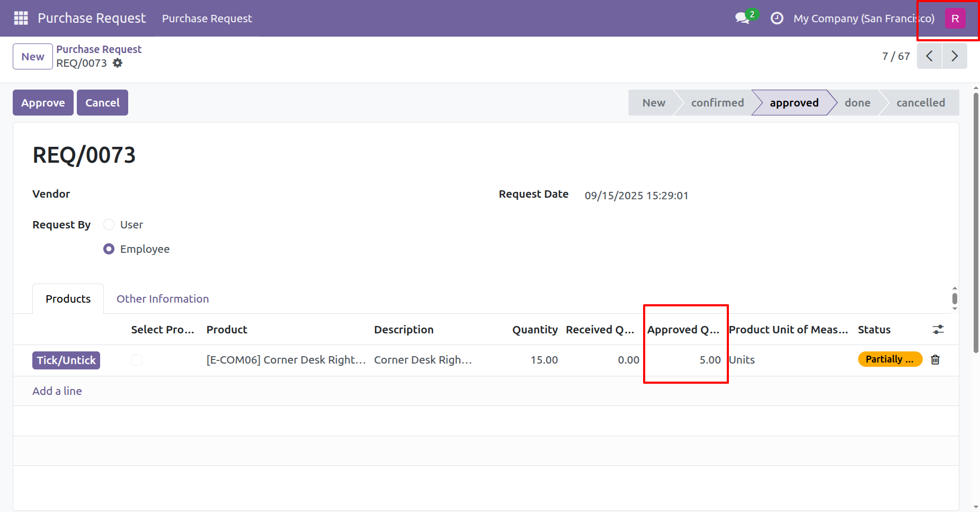
Task: Click the Add a line link
Action: pos(57,391)
